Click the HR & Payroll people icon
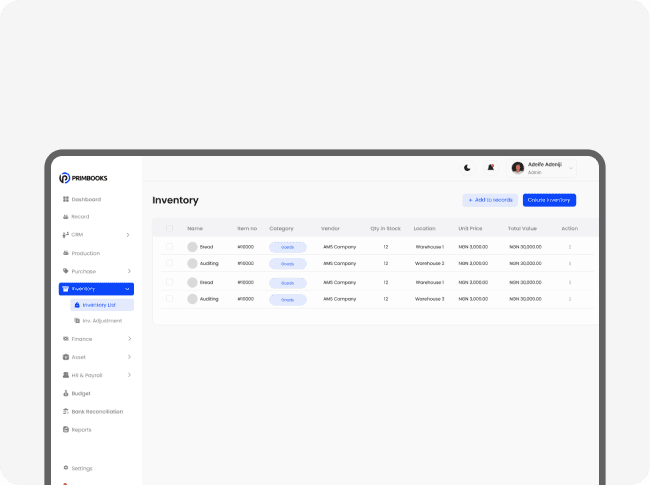650x485 pixels. coord(65,375)
